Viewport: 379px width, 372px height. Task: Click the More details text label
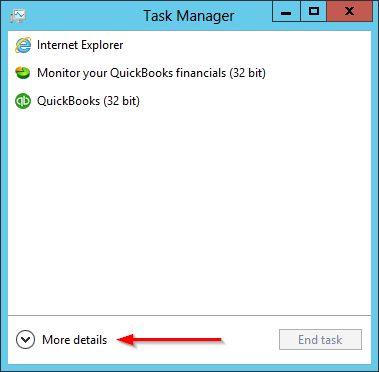(75, 340)
